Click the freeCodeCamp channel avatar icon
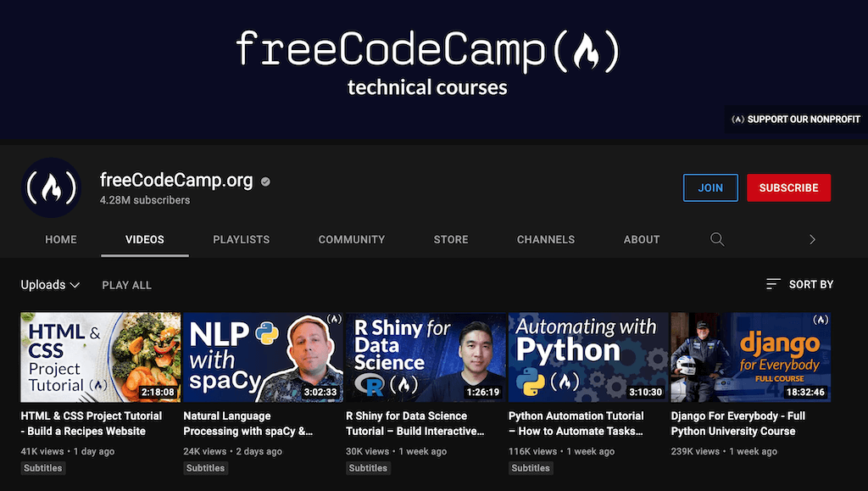 tap(52, 187)
